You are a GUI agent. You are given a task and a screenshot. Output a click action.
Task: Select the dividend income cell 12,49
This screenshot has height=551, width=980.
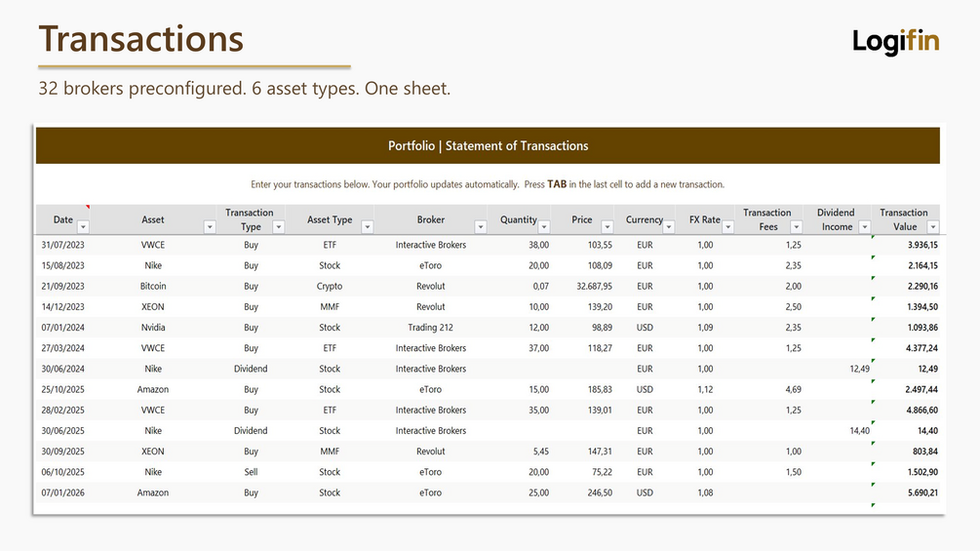(x=859, y=369)
